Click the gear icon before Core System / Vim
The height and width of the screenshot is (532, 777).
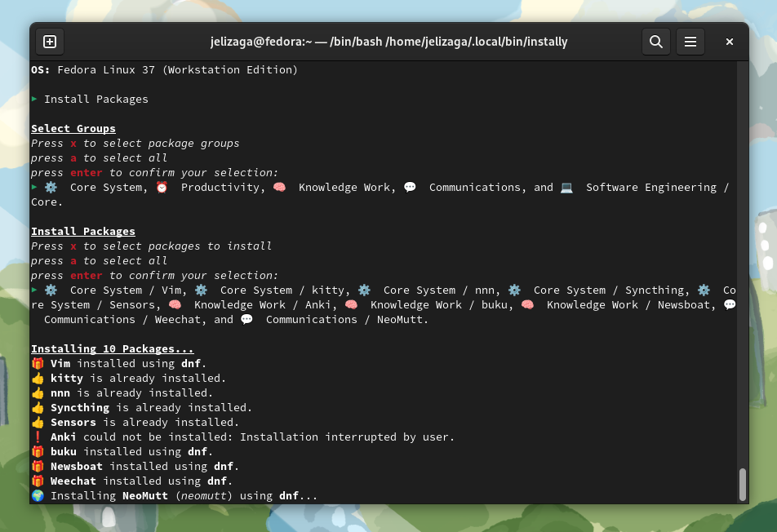pyautogui.click(x=51, y=290)
